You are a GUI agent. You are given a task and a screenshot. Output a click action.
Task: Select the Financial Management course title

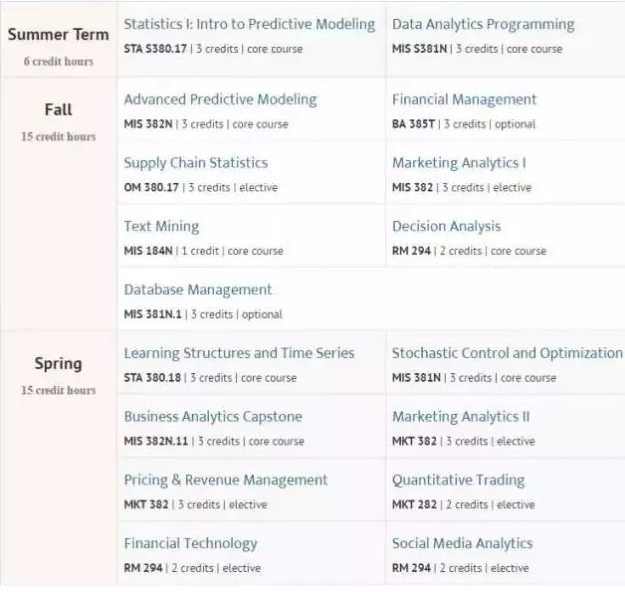click(x=464, y=100)
